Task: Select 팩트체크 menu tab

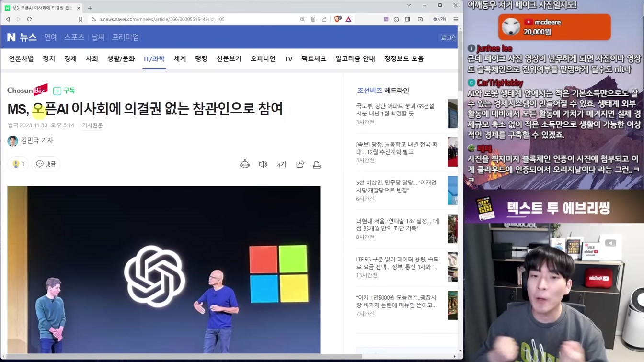Action: point(314,58)
